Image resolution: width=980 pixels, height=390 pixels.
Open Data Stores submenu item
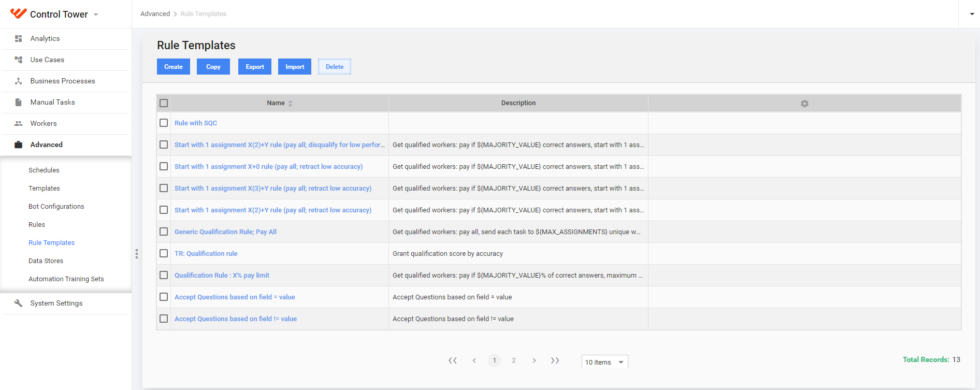[x=46, y=261]
